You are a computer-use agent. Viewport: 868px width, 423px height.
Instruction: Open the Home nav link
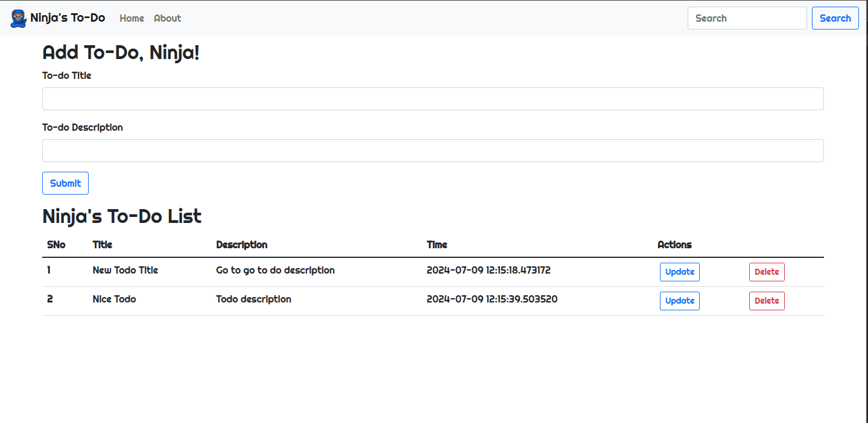pos(131,18)
